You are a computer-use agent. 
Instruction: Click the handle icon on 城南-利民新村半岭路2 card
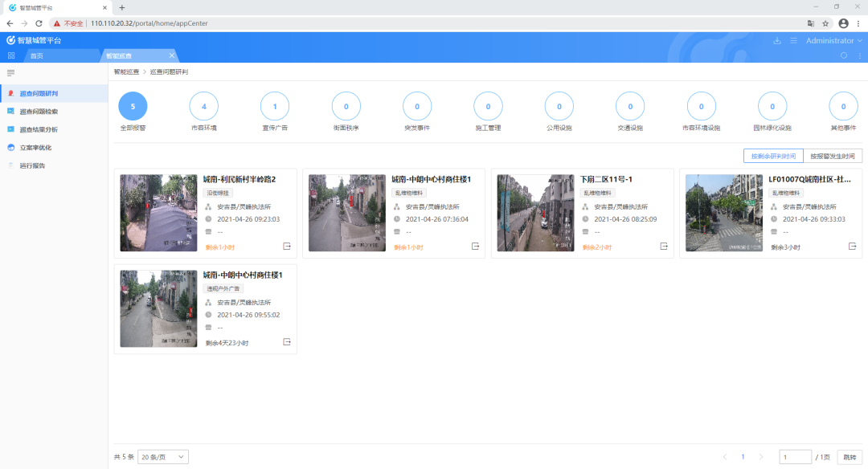click(287, 246)
